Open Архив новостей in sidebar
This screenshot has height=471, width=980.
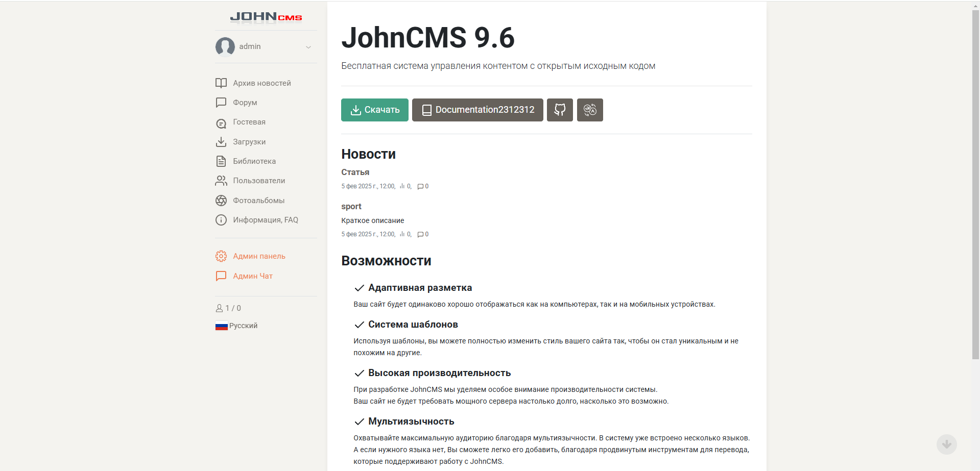coord(261,83)
